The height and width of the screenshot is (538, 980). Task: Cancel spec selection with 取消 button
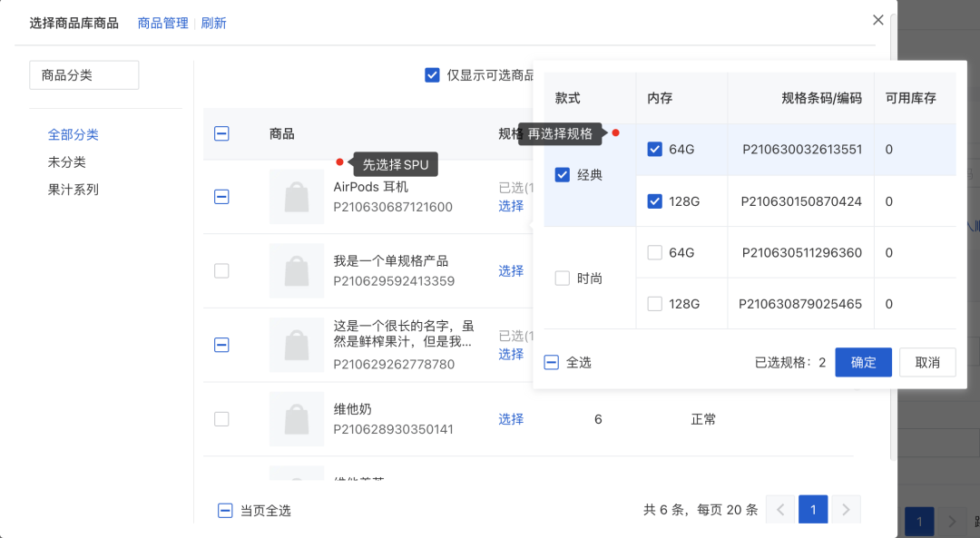pos(926,362)
